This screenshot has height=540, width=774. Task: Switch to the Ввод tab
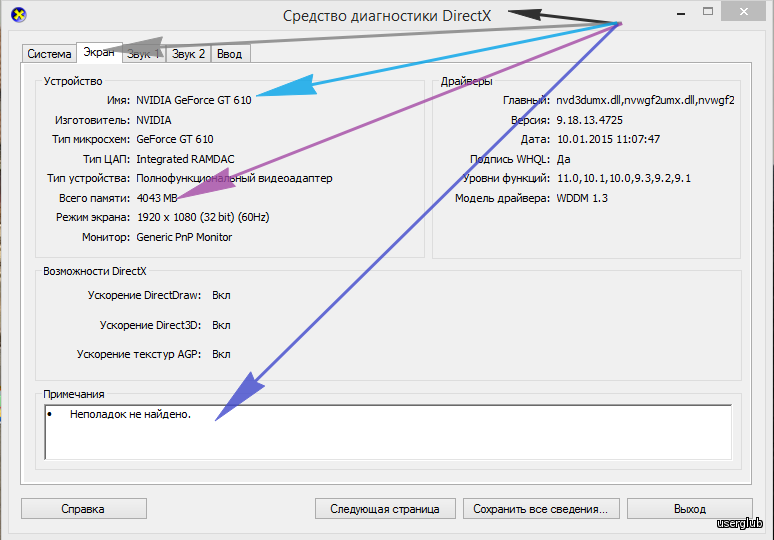(230, 54)
